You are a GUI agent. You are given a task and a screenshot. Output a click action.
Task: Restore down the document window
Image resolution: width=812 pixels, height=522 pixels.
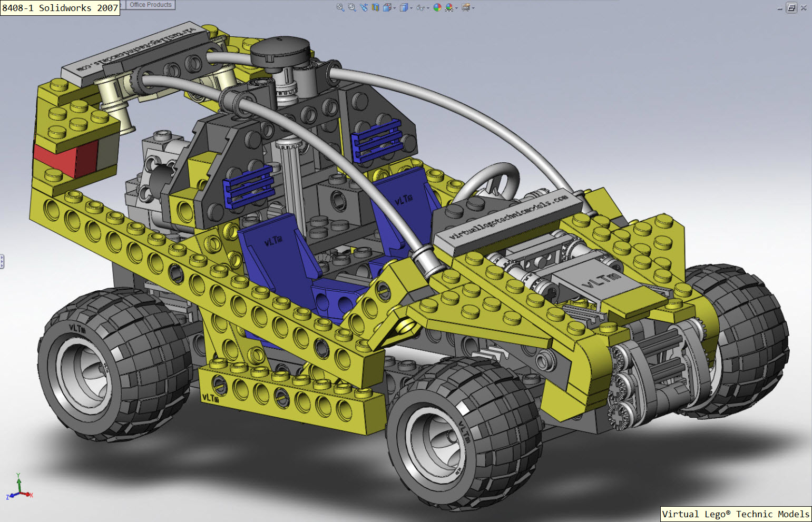[791, 7]
